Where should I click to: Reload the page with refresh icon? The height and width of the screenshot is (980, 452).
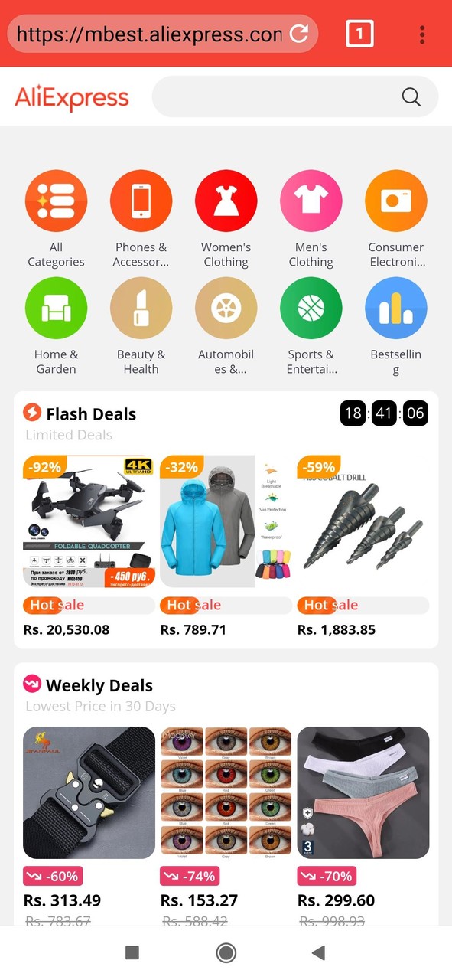(299, 33)
